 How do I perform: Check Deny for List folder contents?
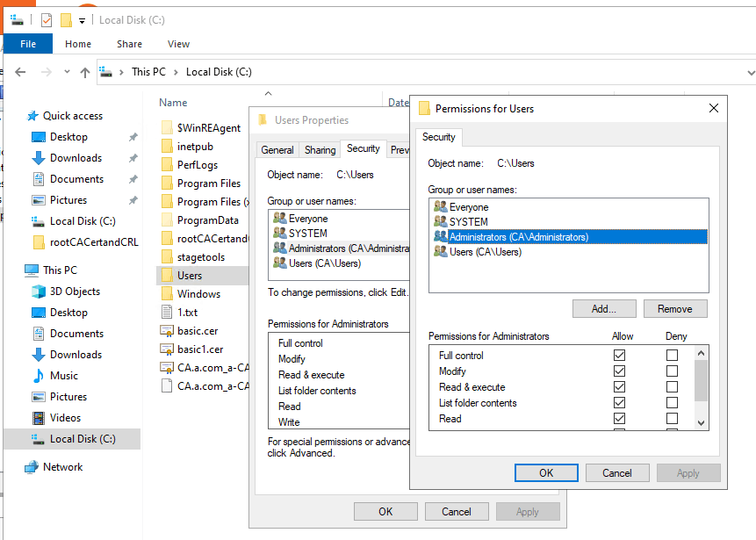pyautogui.click(x=672, y=403)
